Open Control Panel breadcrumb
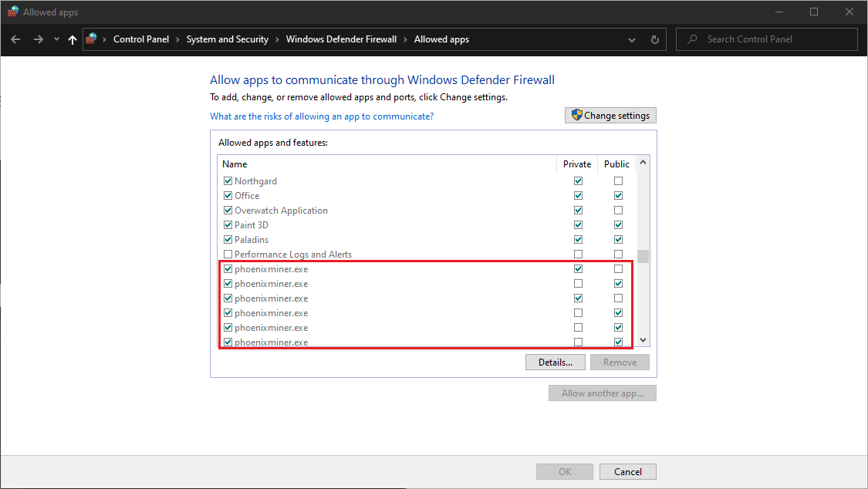Image resolution: width=868 pixels, height=489 pixels. (x=141, y=39)
